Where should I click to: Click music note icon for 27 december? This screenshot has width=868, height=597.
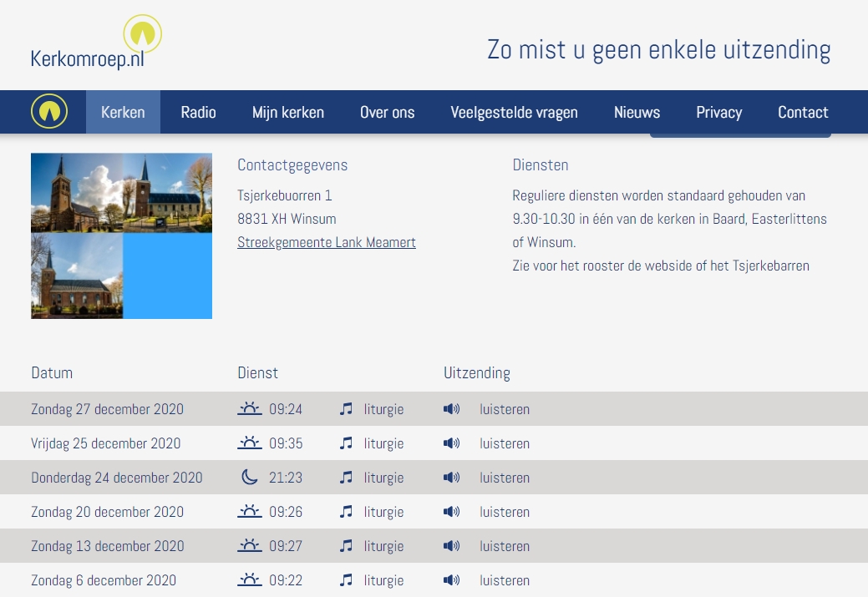pyautogui.click(x=346, y=409)
